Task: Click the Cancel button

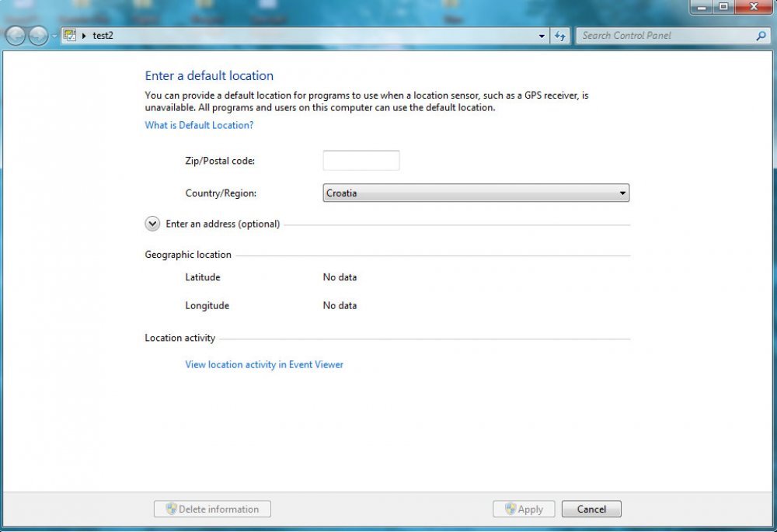Action: point(591,509)
